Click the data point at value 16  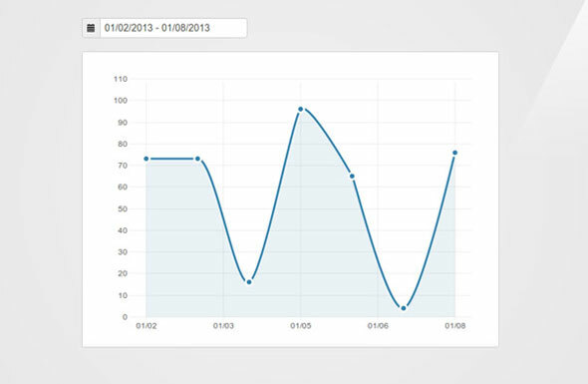(x=249, y=282)
